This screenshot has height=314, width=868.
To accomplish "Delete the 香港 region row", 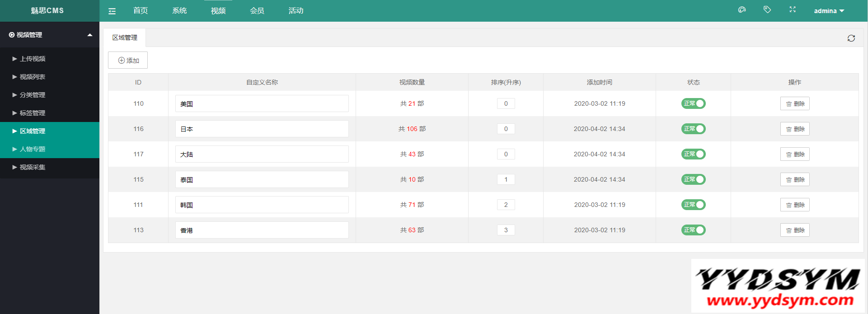I will tap(795, 230).
